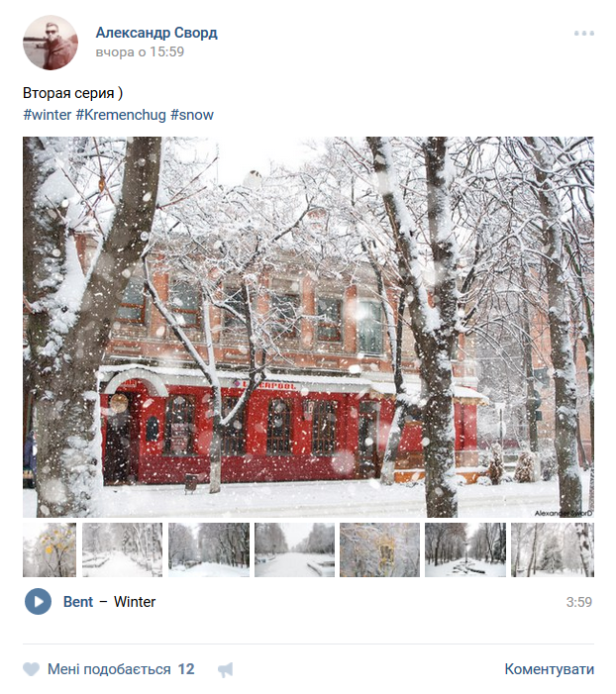
Task: Open seventh thumbnail with birch trees
Action: 553,549
